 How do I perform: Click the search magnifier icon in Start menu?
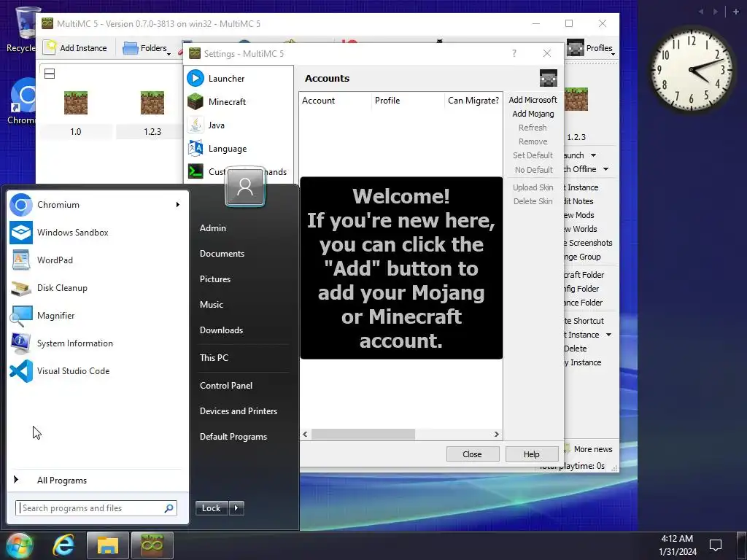point(169,508)
